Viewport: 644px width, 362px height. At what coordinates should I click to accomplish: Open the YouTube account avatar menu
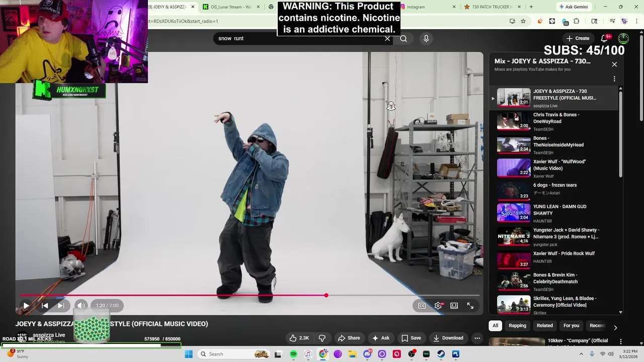click(623, 38)
